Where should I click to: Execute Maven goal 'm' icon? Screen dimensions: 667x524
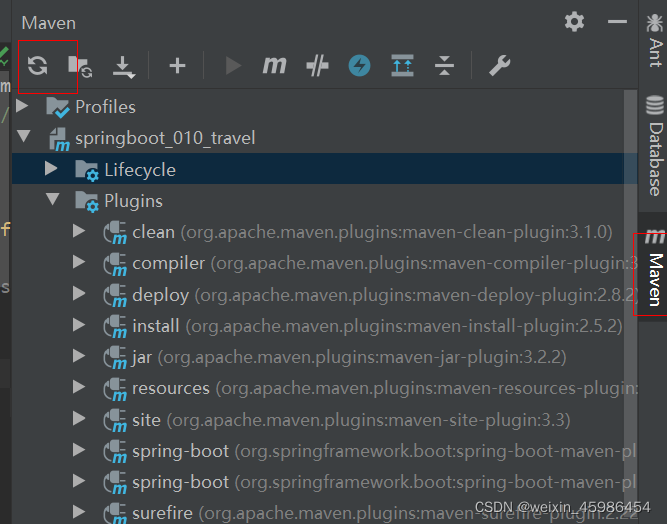click(x=274, y=66)
